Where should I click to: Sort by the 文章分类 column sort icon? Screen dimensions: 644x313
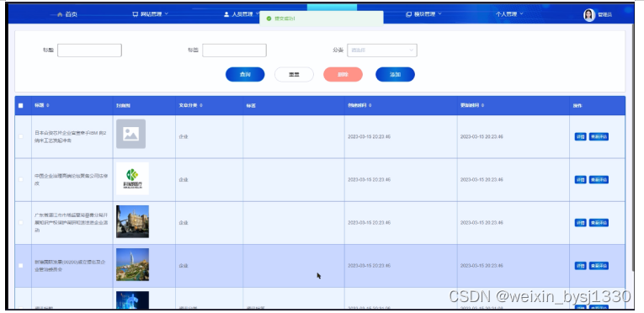pyautogui.click(x=201, y=105)
